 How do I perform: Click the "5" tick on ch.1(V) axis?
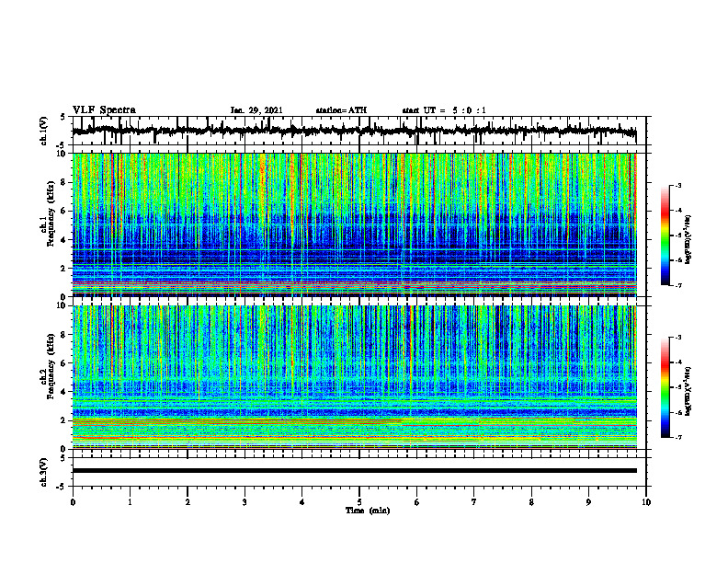pos(64,117)
